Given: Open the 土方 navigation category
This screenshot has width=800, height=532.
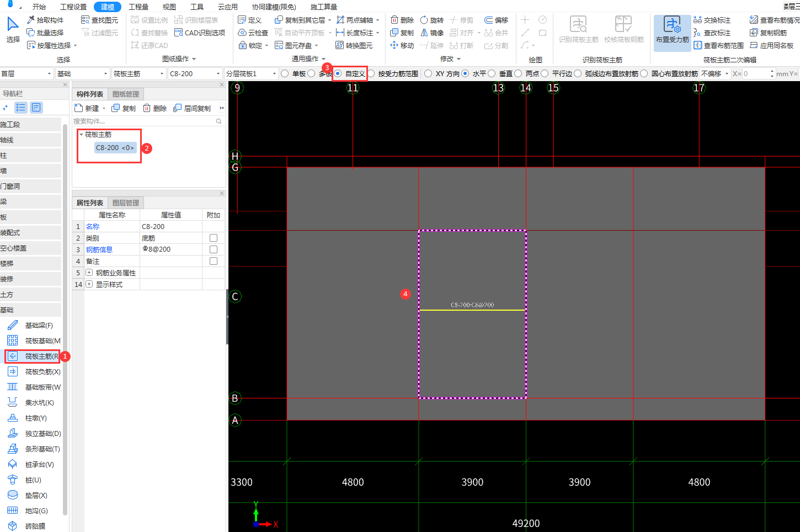Looking at the screenshot, I should [30, 295].
